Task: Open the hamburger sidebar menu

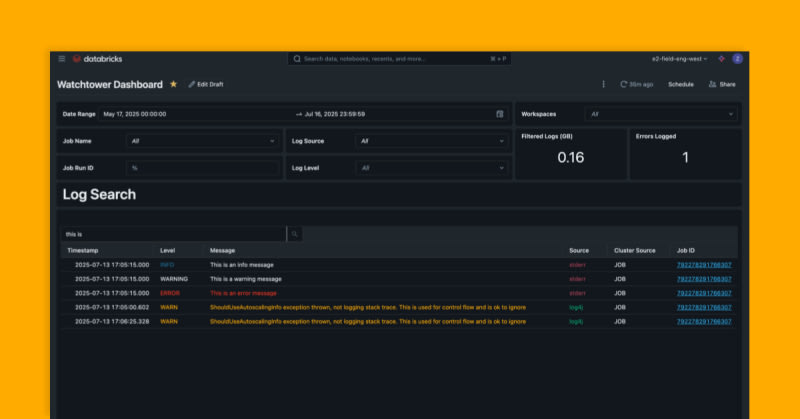Action: click(x=62, y=59)
